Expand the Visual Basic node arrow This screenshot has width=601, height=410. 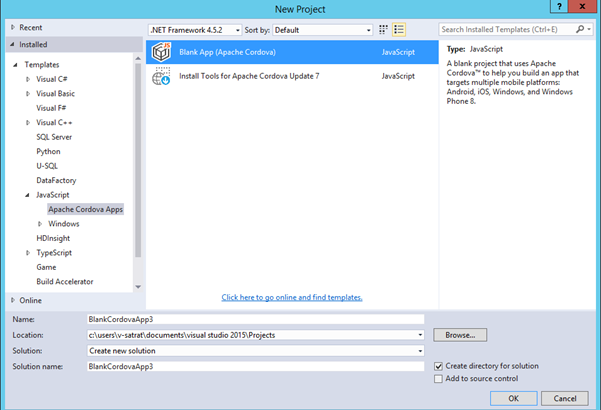[x=28, y=93]
